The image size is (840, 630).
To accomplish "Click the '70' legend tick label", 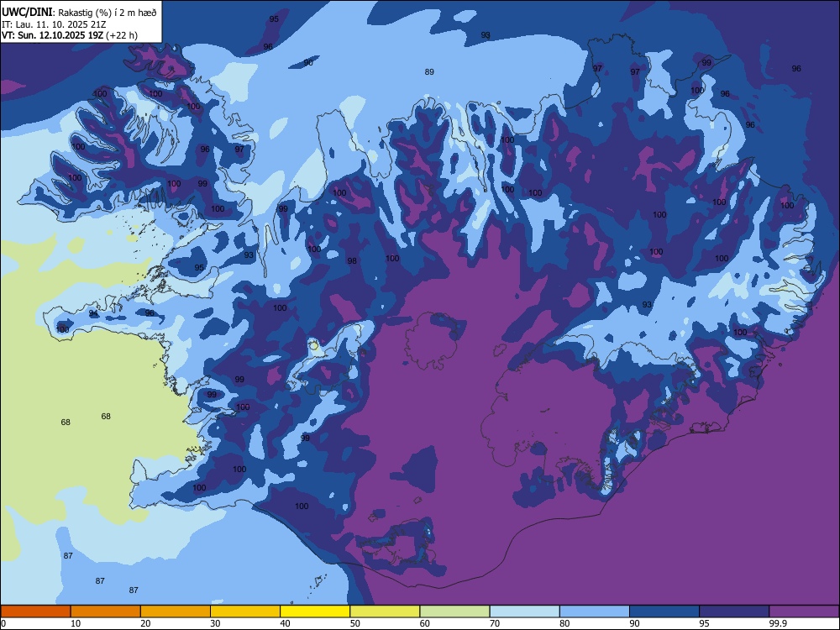I will (x=495, y=623).
